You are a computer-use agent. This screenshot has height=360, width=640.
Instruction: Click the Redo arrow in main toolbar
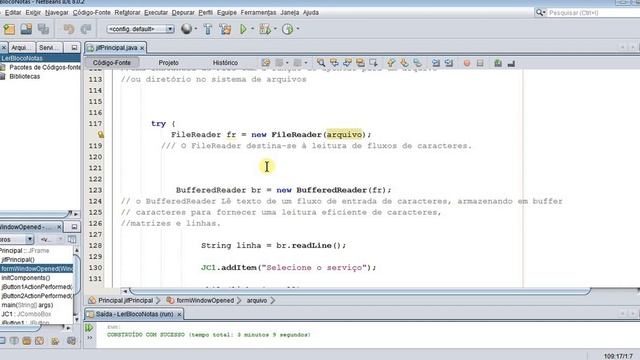coord(86,29)
